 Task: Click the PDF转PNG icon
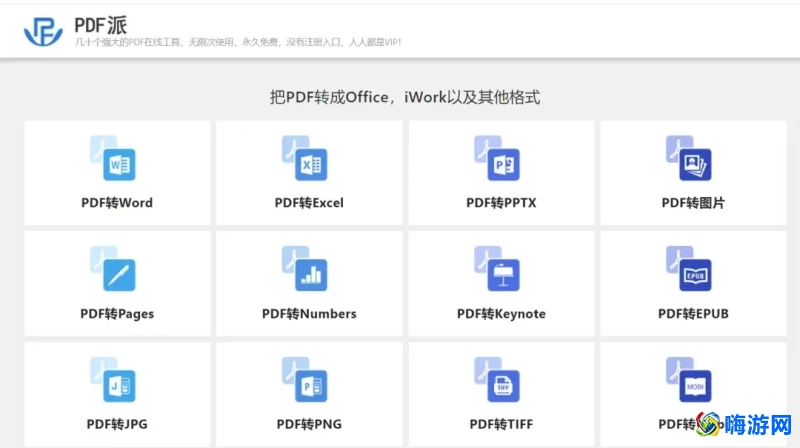click(305, 380)
